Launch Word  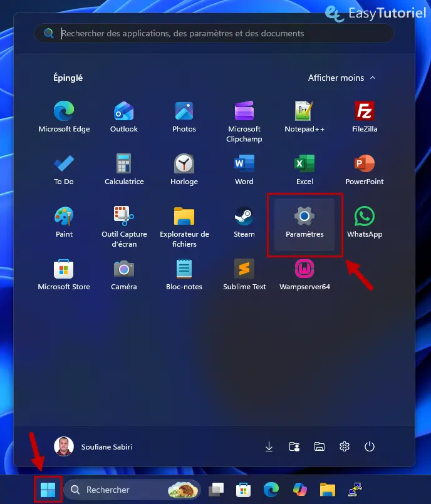tap(244, 170)
